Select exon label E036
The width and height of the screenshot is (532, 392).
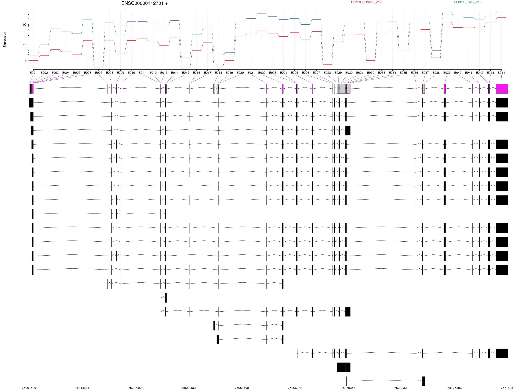[x=414, y=73]
